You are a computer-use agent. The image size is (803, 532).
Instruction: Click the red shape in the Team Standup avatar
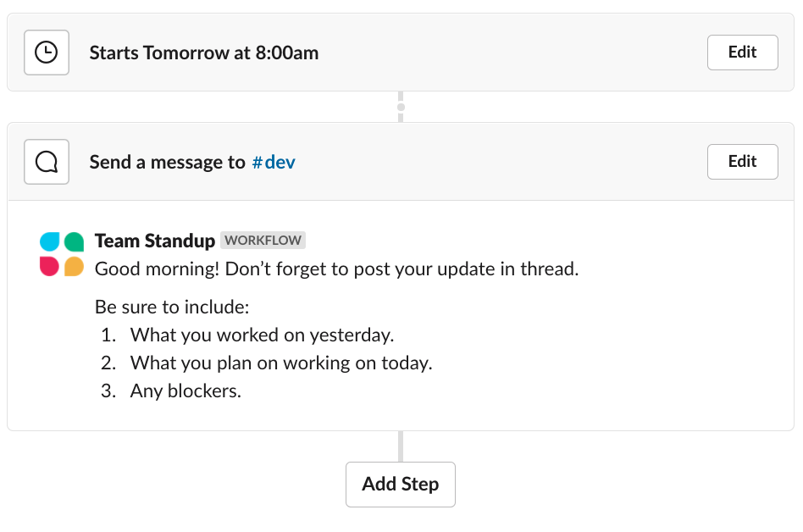pyautogui.click(x=50, y=266)
